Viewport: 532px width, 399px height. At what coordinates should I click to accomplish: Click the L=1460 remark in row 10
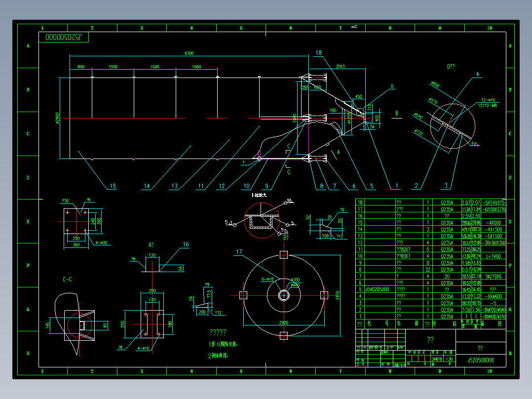click(x=494, y=256)
